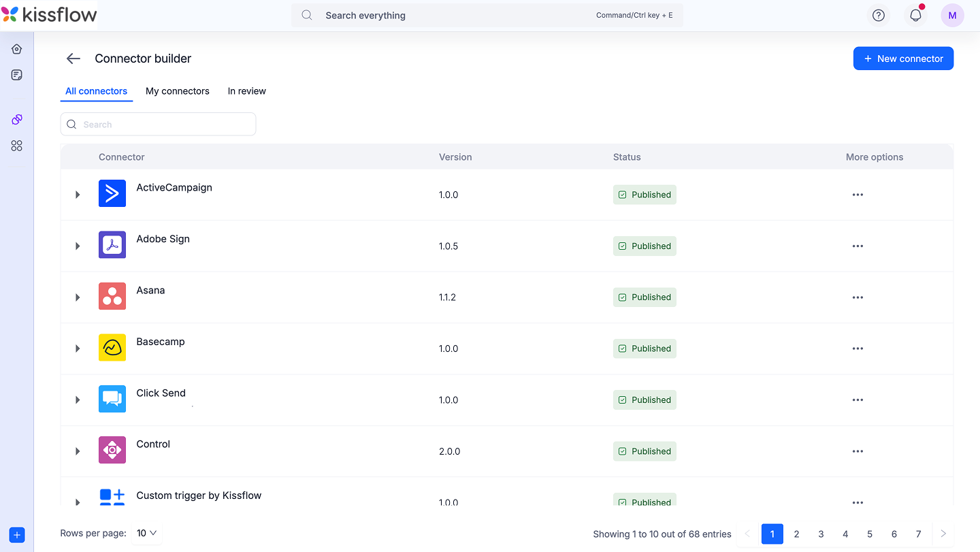Click the New connector button
The height and width of the screenshot is (552, 980).
903,59
